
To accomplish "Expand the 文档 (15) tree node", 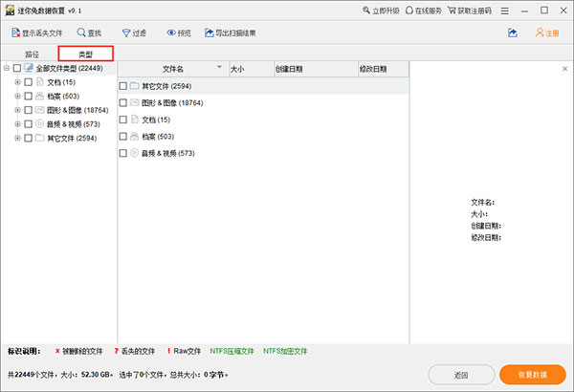I will [x=17, y=83].
